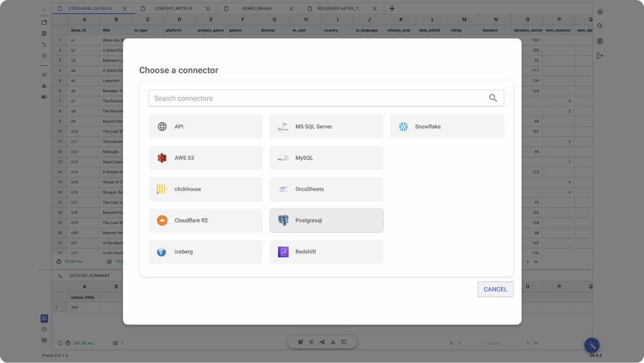
Task: Go to last page in lower pager
Action: 536,343
